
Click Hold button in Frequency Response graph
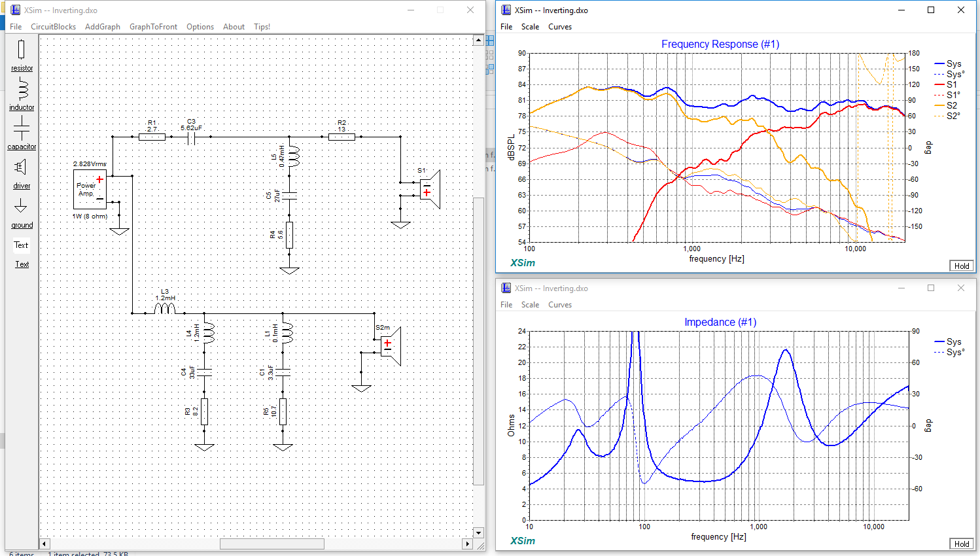(962, 266)
